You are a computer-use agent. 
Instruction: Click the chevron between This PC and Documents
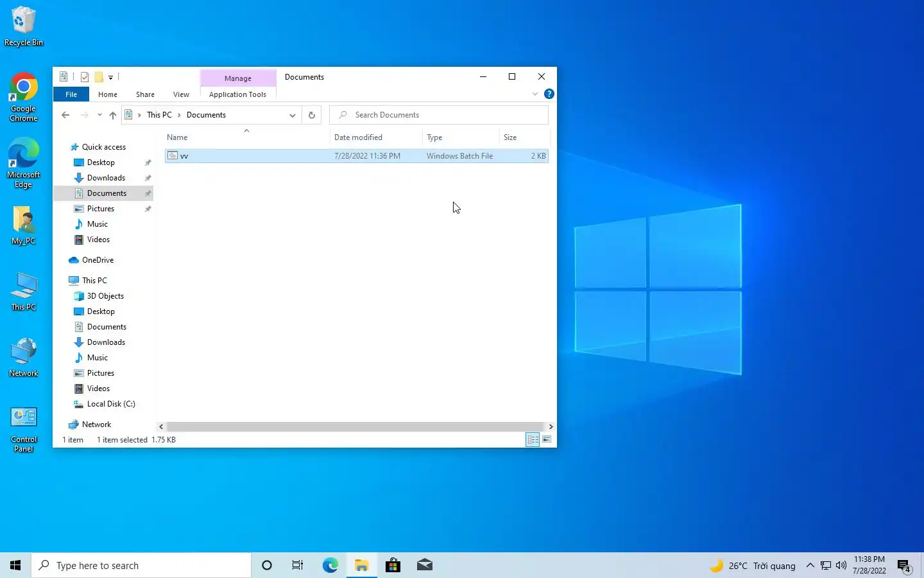(x=179, y=115)
